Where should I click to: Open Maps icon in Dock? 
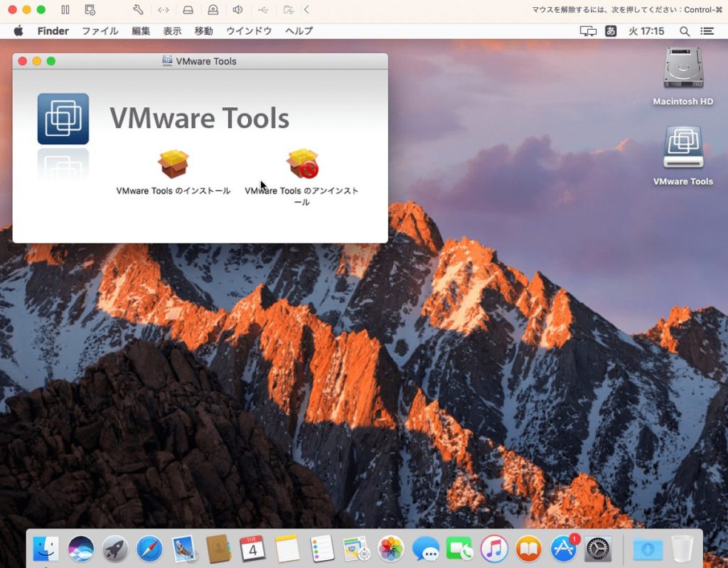[356, 548]
